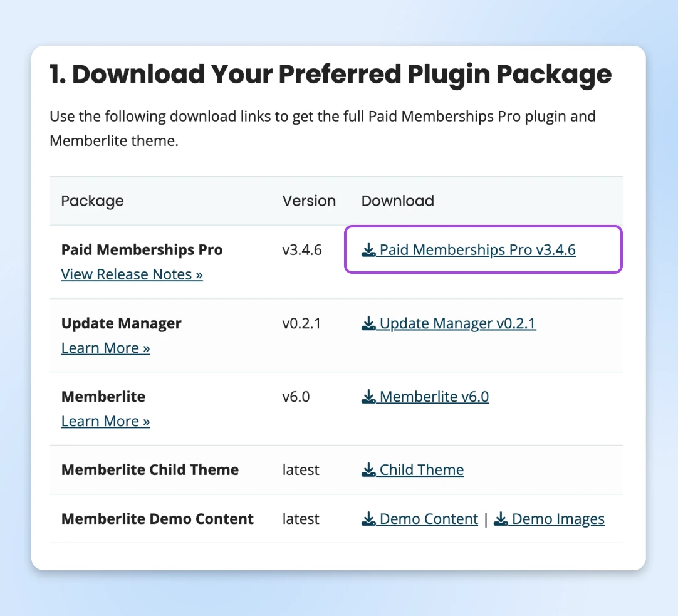Image resolution: width=678 pixels, height=616 pixels.
Task: Download via the Paid Memberships Pro v3.4.6 link text
Action: tap(477, 250)
